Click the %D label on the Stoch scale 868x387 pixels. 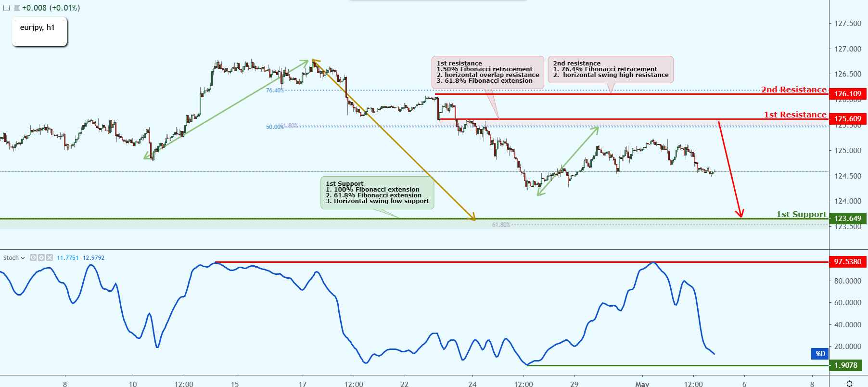pos(820,354)
